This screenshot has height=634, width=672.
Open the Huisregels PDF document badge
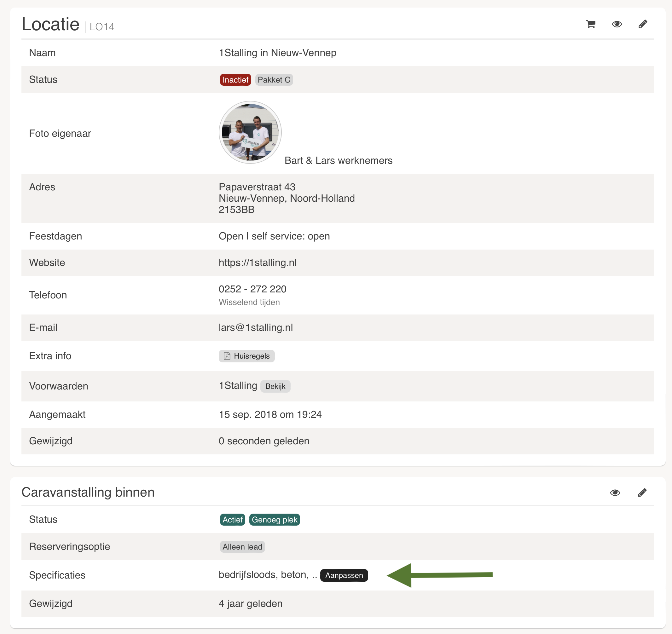[x=246, y=356]
